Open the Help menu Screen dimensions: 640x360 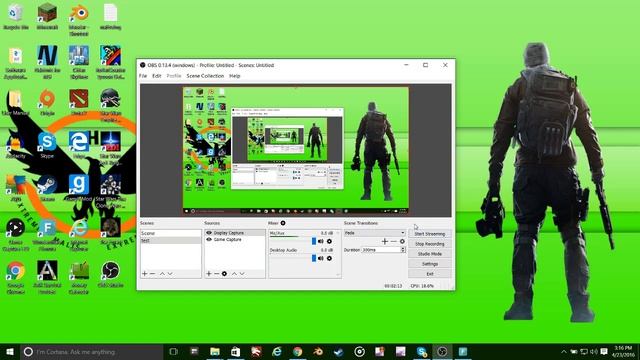tap(235, 76)
